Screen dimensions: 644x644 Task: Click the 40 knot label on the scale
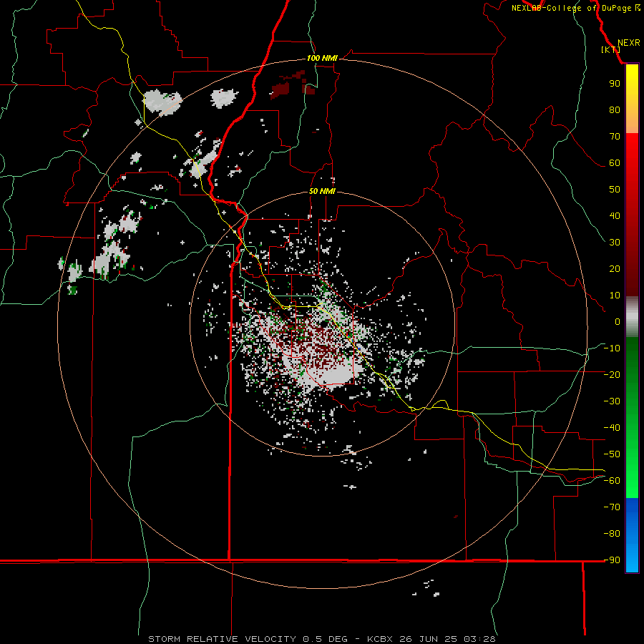click(x=615, y=215)
